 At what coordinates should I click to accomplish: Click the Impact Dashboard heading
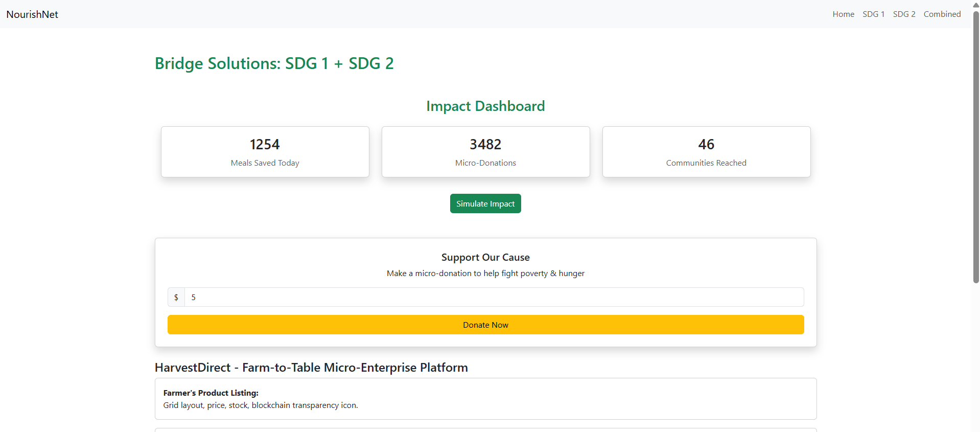click(x=485, y=106)
